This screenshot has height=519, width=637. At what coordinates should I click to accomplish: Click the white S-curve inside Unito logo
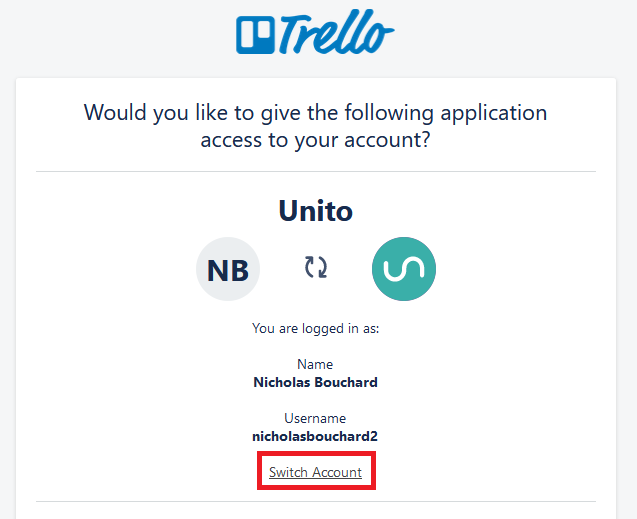(404, 269)
